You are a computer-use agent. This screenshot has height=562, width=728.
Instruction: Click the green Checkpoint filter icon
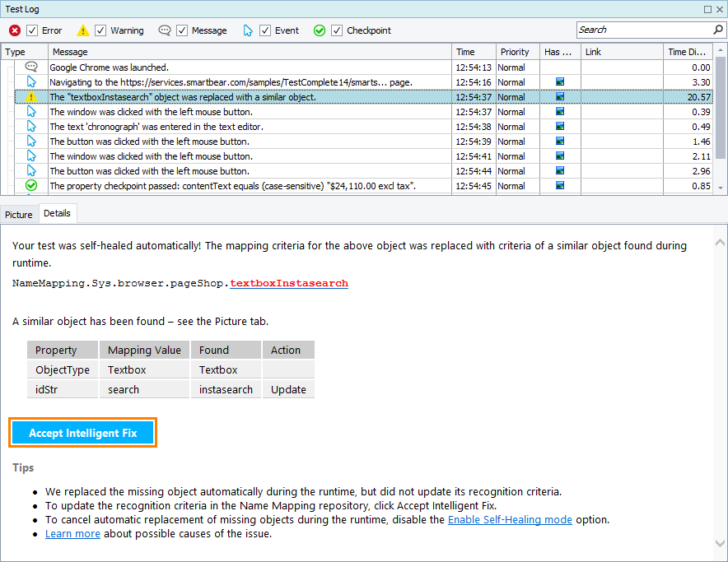coord(319,30)
